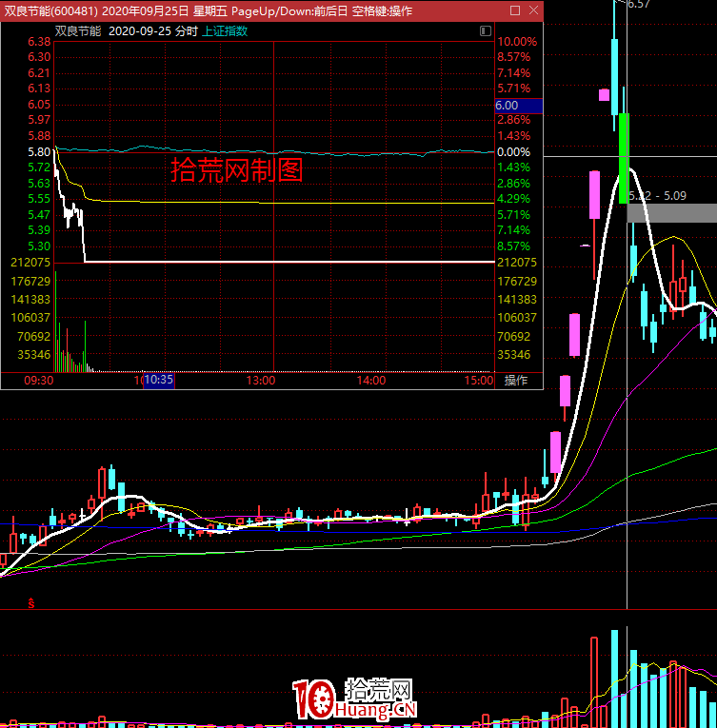Click the 70692 volume label on the left axis
Image resolution: width=717 pixels, height=728 pixels.
(x=34, y=336)
